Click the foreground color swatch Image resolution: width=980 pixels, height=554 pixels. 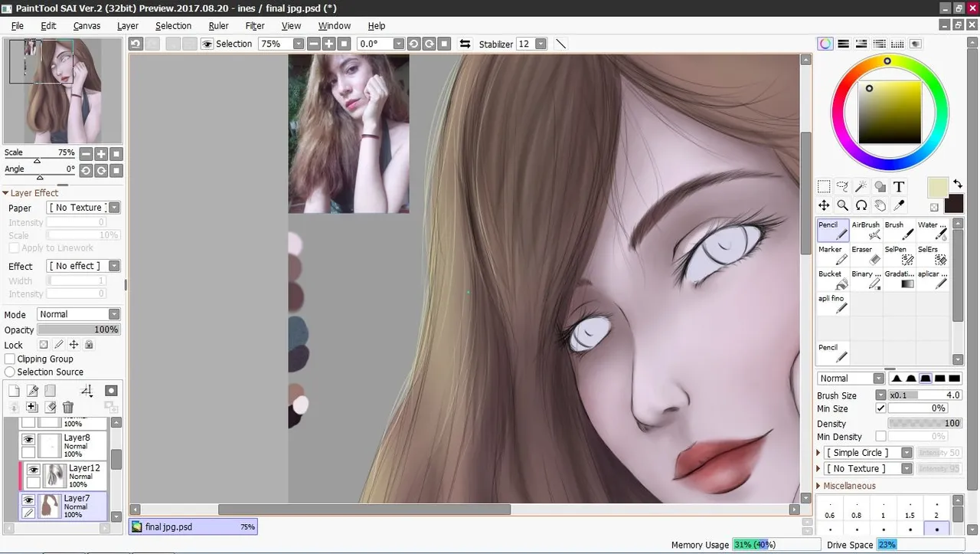tap(938, 188)
